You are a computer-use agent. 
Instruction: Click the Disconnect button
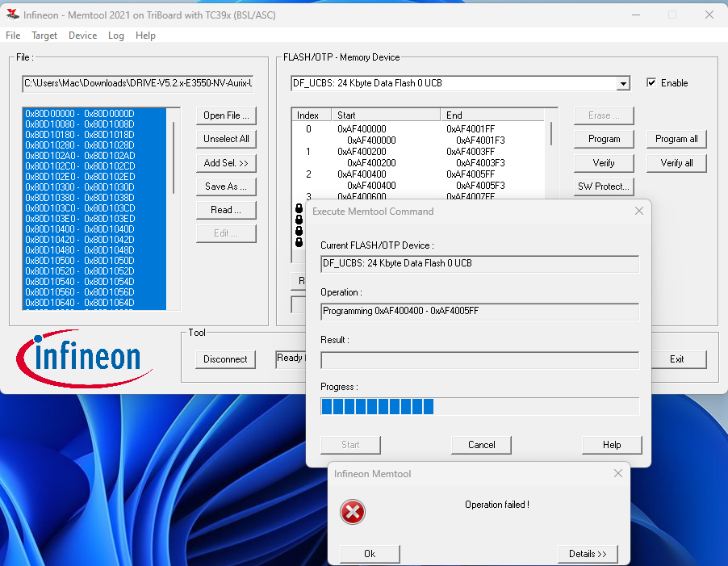click(225, 359)
